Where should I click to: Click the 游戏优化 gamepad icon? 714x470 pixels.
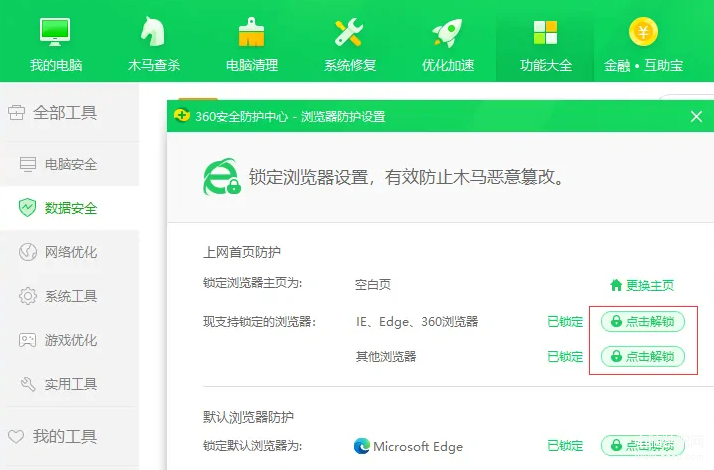(27, 340)
